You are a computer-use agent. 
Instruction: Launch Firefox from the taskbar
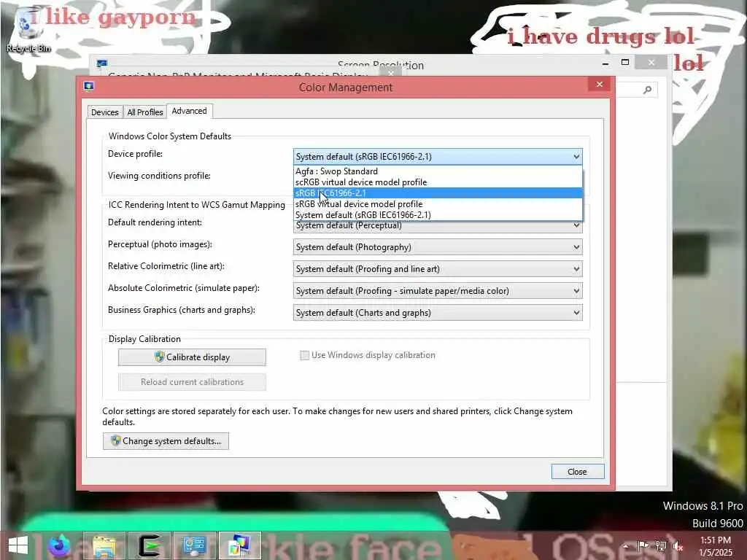(x=60, y=545)
